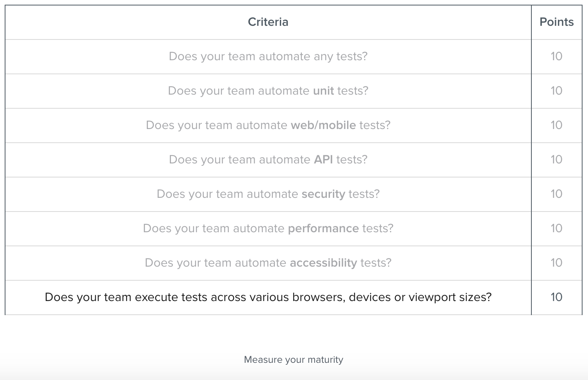This screenshot has height=380, width=588.
Task: Select the web/mobile tests criteria row
Action: (268, 125)
